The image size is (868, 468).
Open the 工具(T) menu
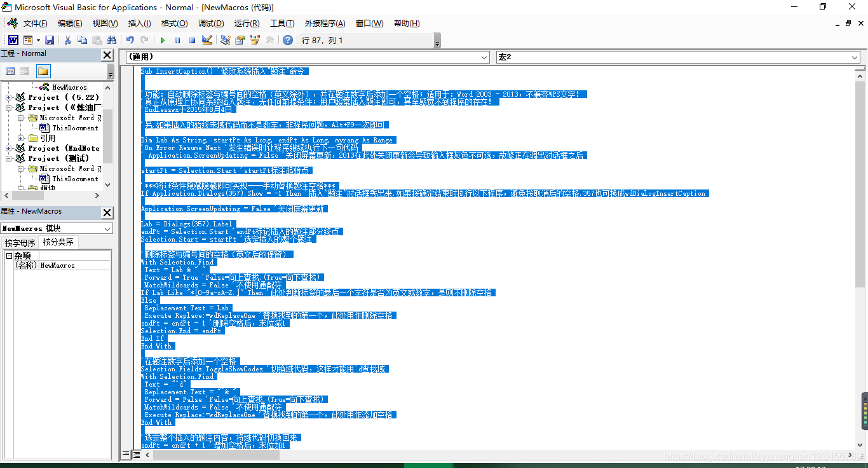coord(282,24)
